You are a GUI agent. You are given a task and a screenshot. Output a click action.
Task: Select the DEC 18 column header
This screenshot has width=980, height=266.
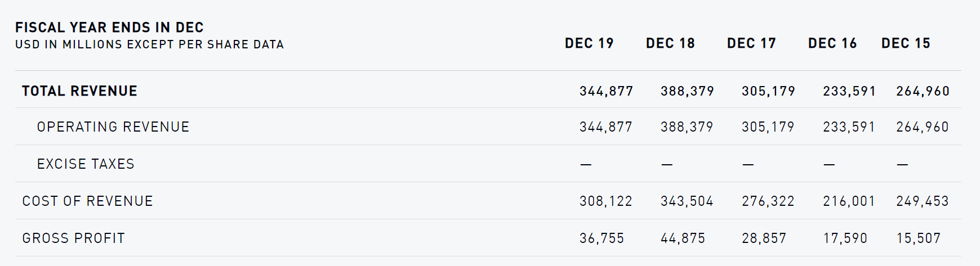[x=670, y=43]
